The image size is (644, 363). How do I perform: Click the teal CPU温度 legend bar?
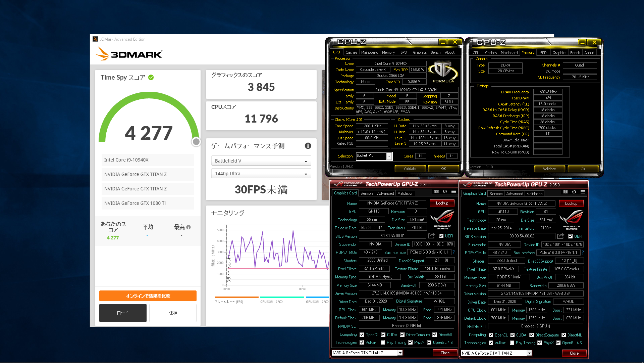[x=282, y=297]
